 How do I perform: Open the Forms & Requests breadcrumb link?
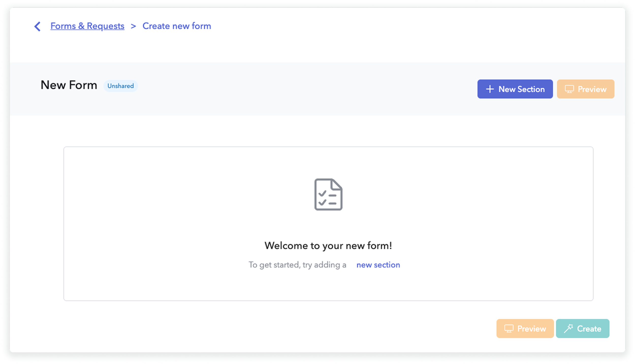[x=87, y=26]
